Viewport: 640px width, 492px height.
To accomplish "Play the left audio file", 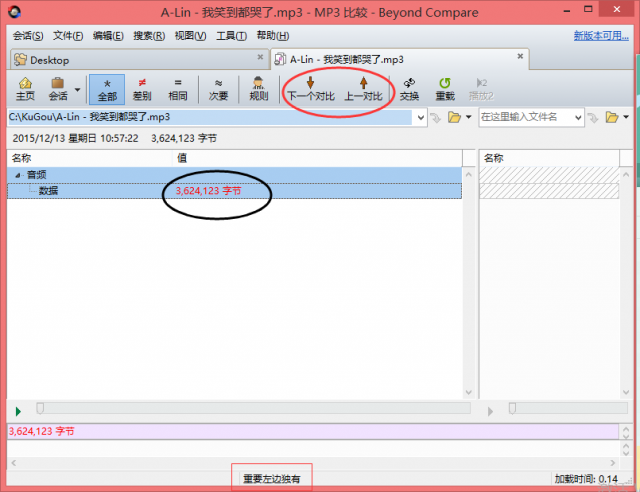I will 18,411.
